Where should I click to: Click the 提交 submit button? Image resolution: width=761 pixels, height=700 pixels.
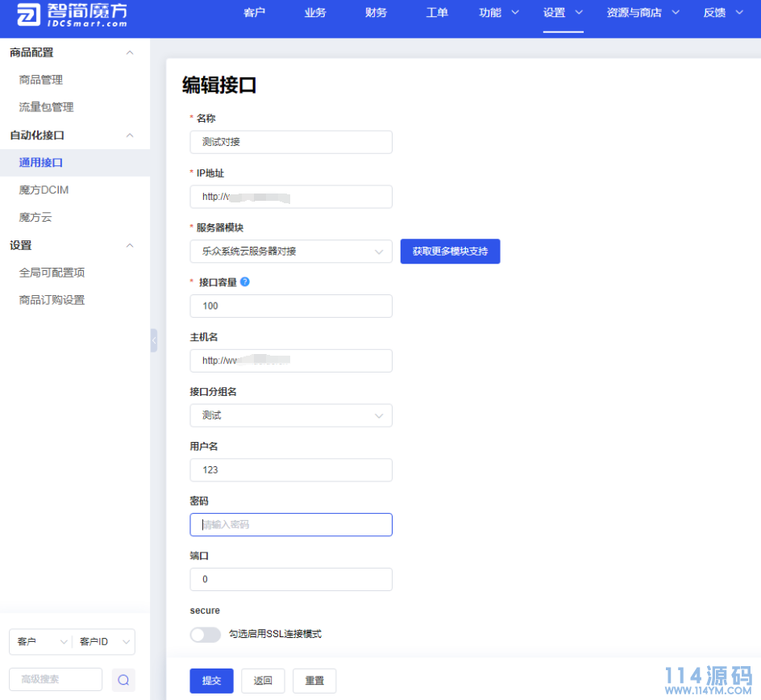(211, 681)
